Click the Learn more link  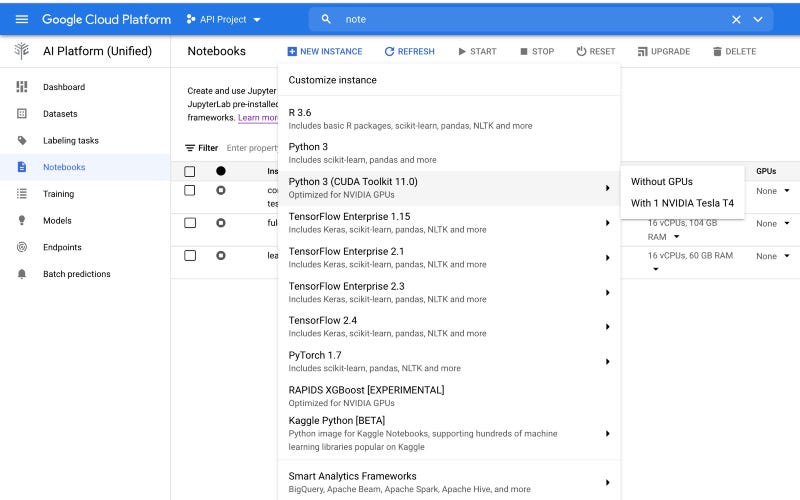pyautogui.click(x=258, y=117)
